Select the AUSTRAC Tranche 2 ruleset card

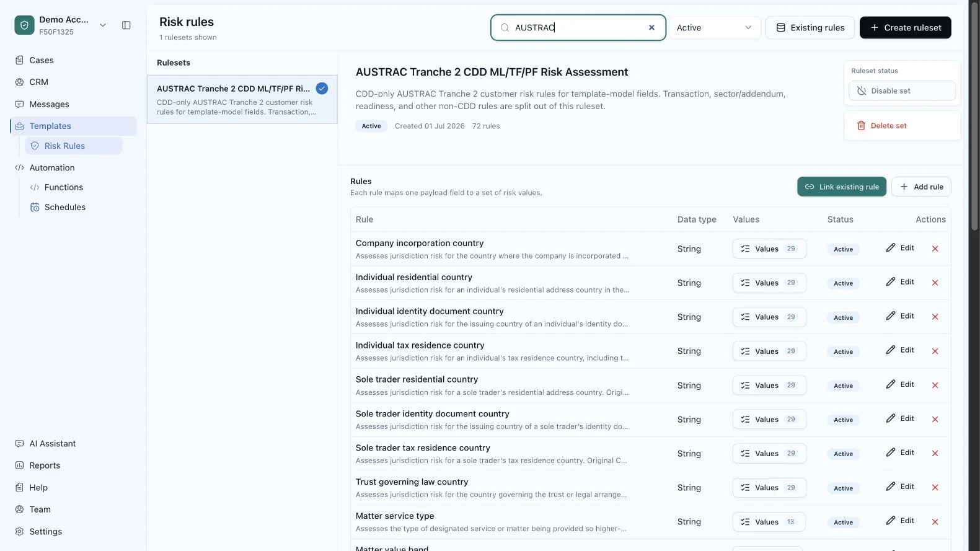242,100
